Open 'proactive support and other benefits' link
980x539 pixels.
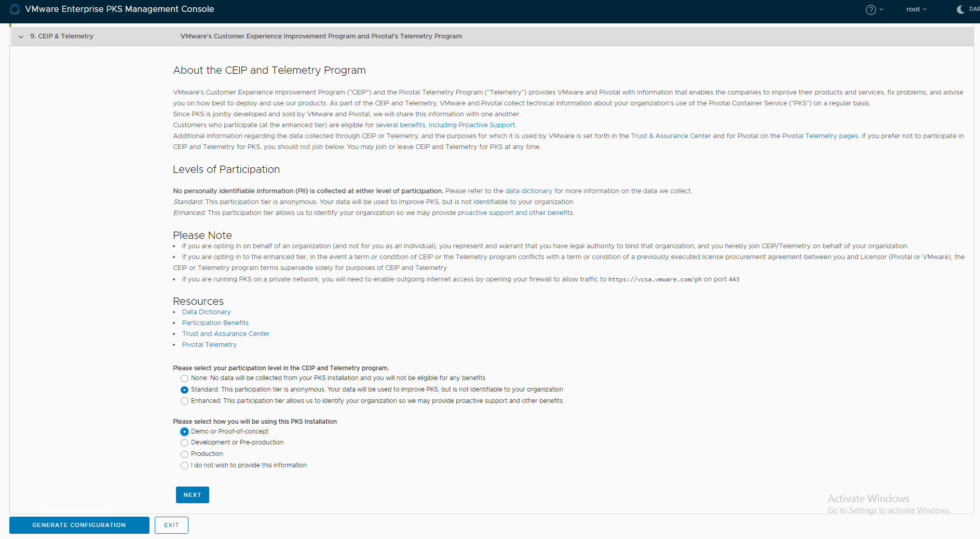515,213
